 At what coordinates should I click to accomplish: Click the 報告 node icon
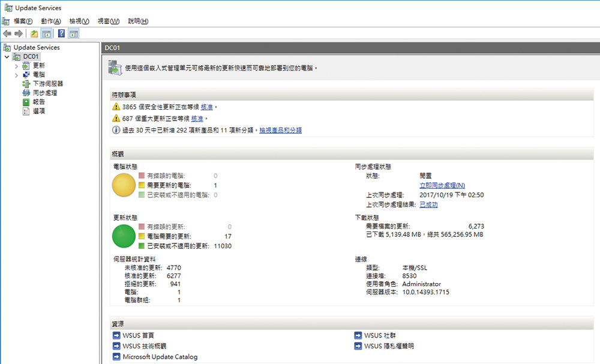pyautogui.click(x=26, y=102)
